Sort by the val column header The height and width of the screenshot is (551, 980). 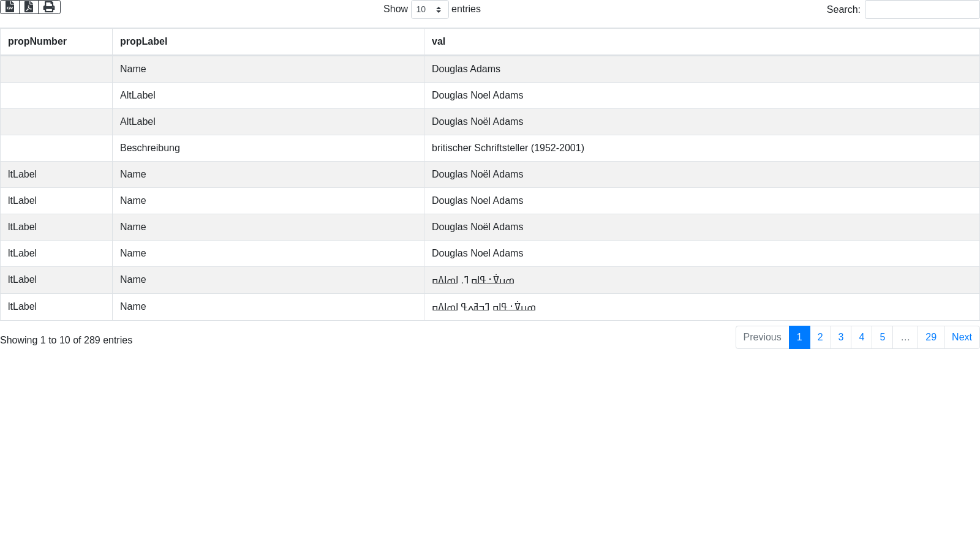439,42
